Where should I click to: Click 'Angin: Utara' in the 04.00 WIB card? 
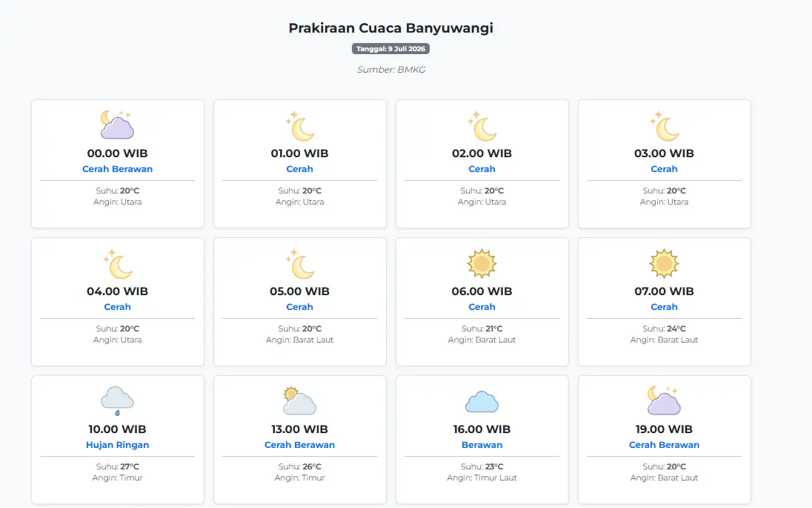coord(118,340)
